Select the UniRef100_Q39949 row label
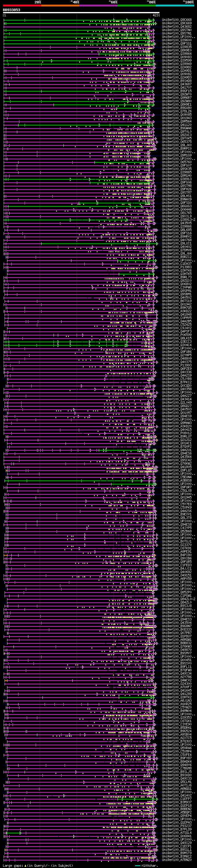197x868 pixels. point(177,64)
